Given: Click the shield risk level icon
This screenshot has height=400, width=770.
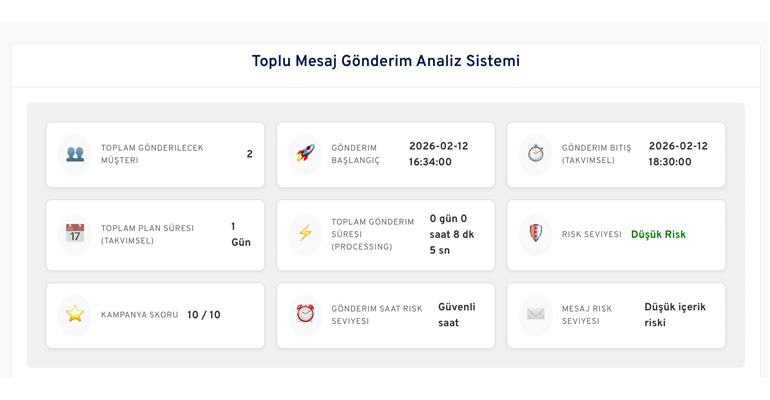Looking at the screenshot, I should [536, 234].
